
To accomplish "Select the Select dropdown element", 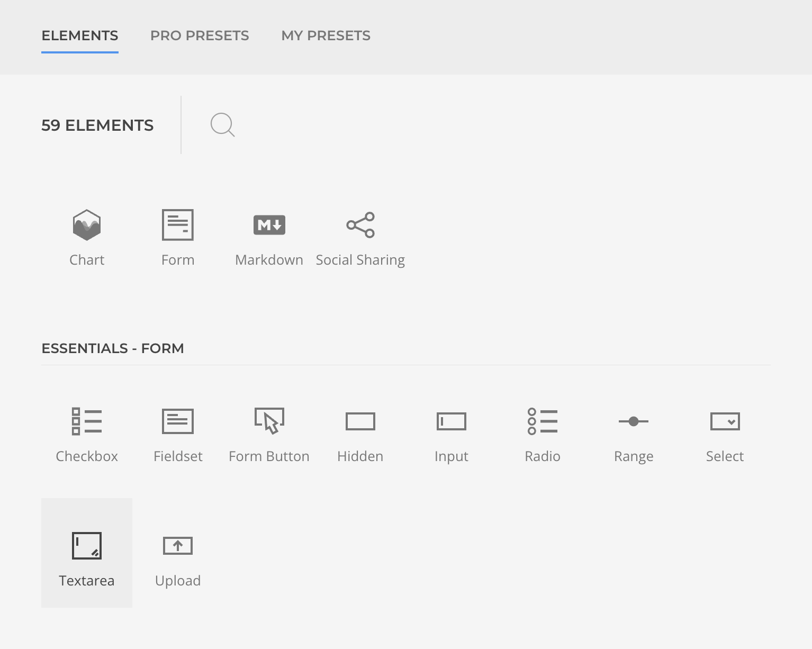I will pyautogui.click(x=725, y=434).
